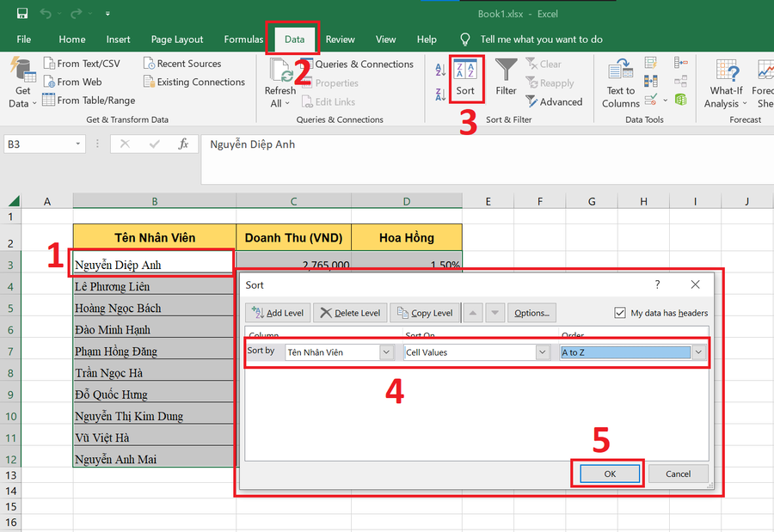Switch to the Insert tab
Screen dimensions: 774x532
click(x=118, y=40)
